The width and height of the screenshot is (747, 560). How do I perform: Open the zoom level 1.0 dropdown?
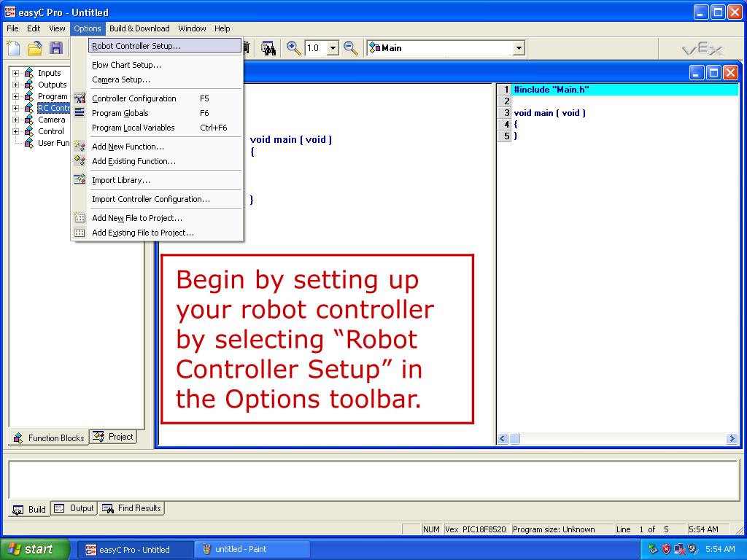coord(333,48)
